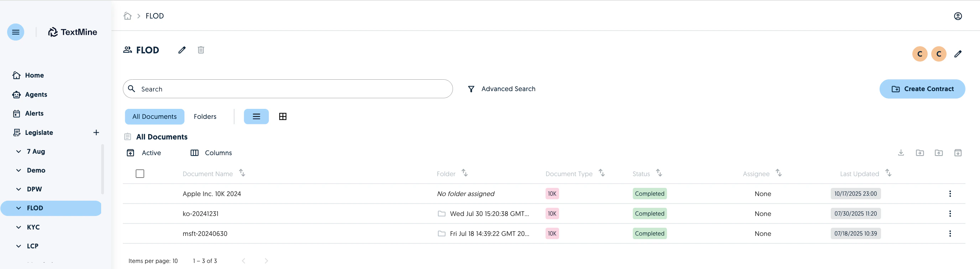The height and width of the screenshot is (269, 980).
Task: Open folder Wed Jul 30 15:20:38 GMT
Action: [484, 213]
